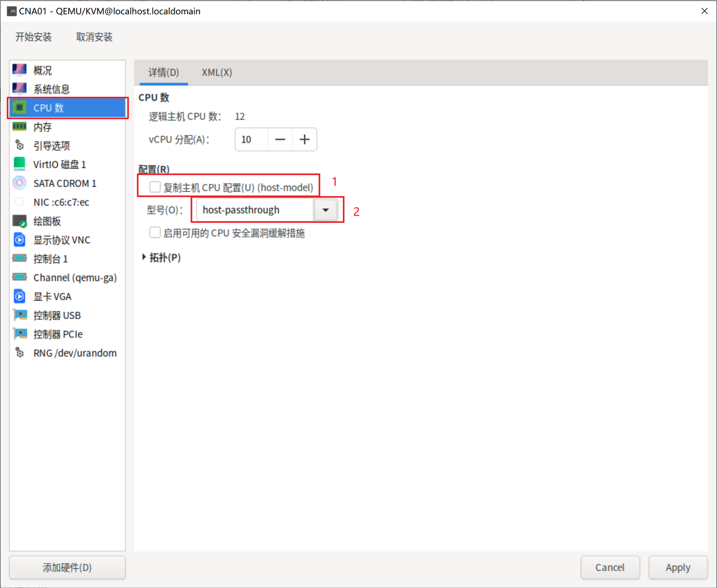
Task: Tick 启用可用的 CPU 安全漏洞缓解措施 checkbox
Action: click(x=155, y=232)
